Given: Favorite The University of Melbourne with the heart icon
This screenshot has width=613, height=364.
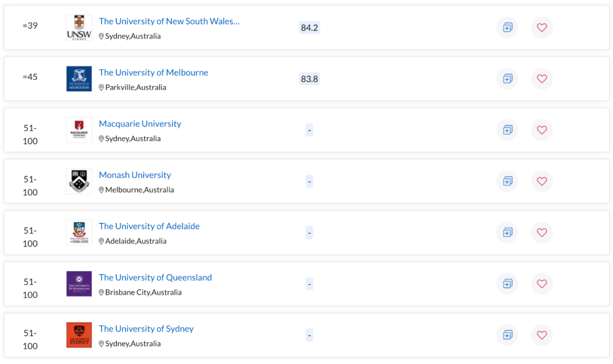Looking at the screenshot, I should click(x=541, y=79).
